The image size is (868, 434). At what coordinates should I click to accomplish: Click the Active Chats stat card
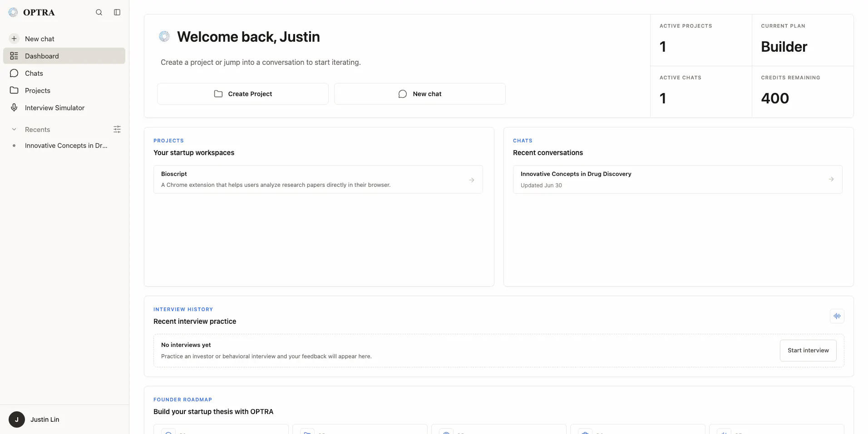(x=701, y=92)
